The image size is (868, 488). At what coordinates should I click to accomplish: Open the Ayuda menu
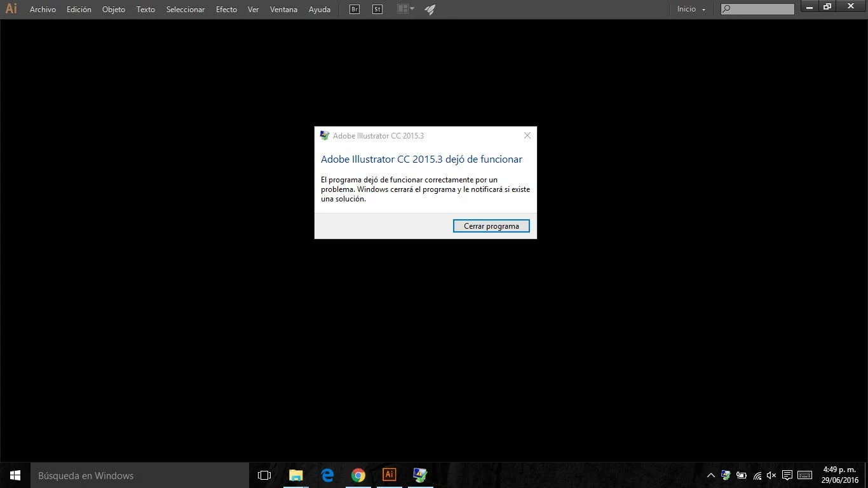320,10
